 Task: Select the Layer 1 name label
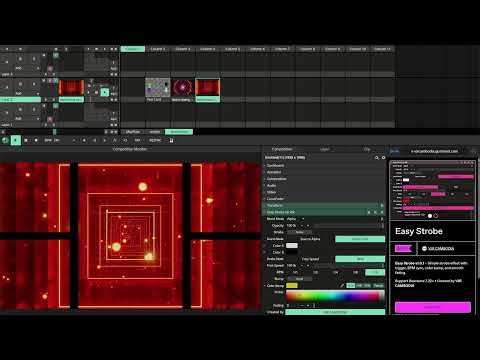coord(7,125)
